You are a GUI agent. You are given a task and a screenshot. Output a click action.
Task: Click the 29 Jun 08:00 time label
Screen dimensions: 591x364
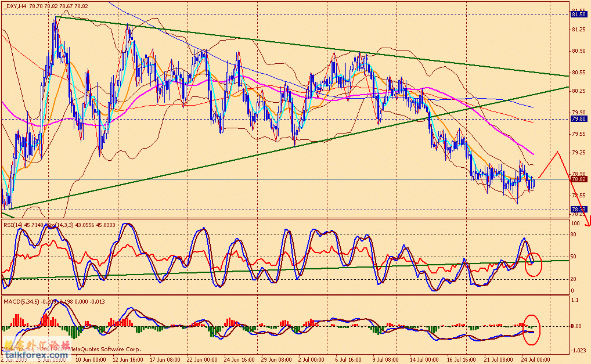277,359
